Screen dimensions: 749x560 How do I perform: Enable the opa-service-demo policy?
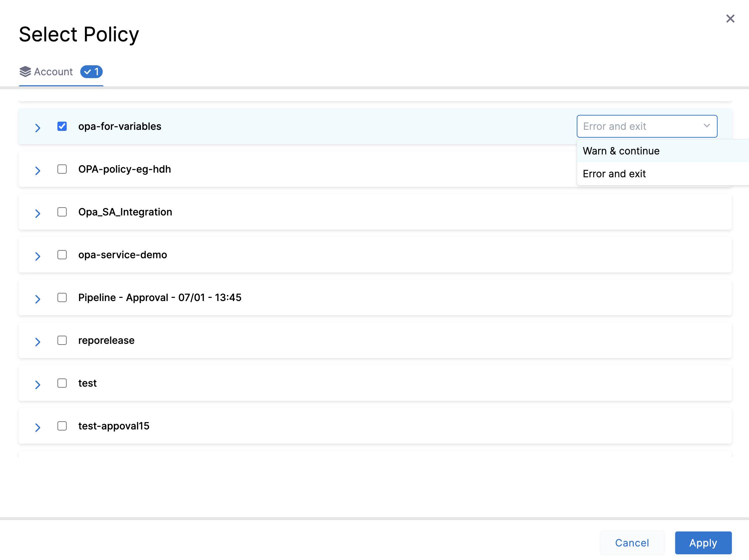coord(62,255)
